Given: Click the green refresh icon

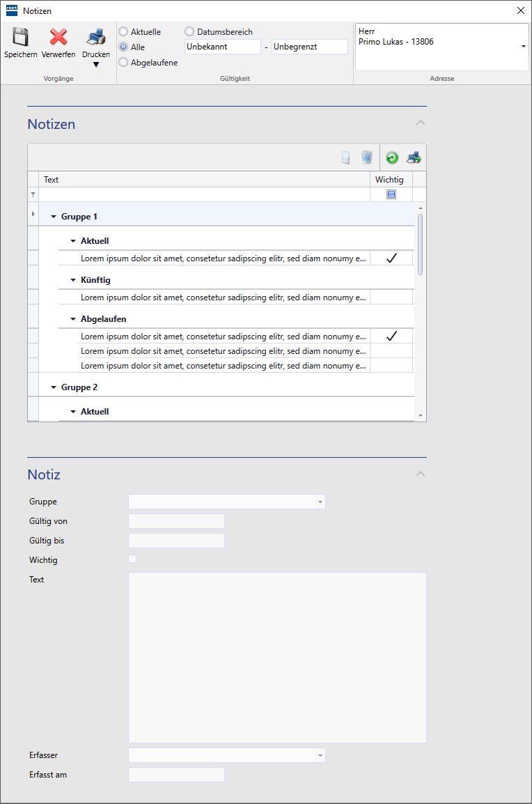Looking at the screenshot, I should [x=392, y=158].
